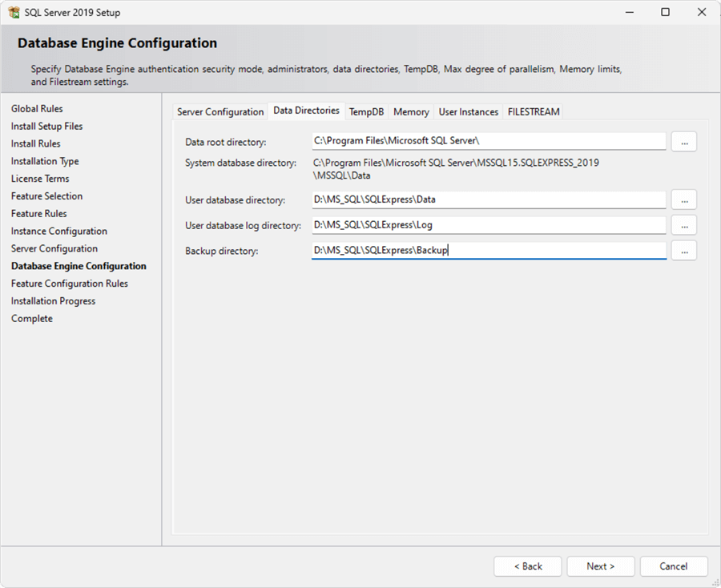Click the Data root directory label

[225, 142]
